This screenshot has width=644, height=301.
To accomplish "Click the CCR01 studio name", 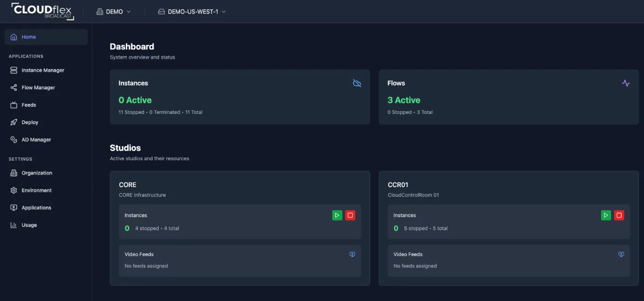I will click(x=398, y=185).
